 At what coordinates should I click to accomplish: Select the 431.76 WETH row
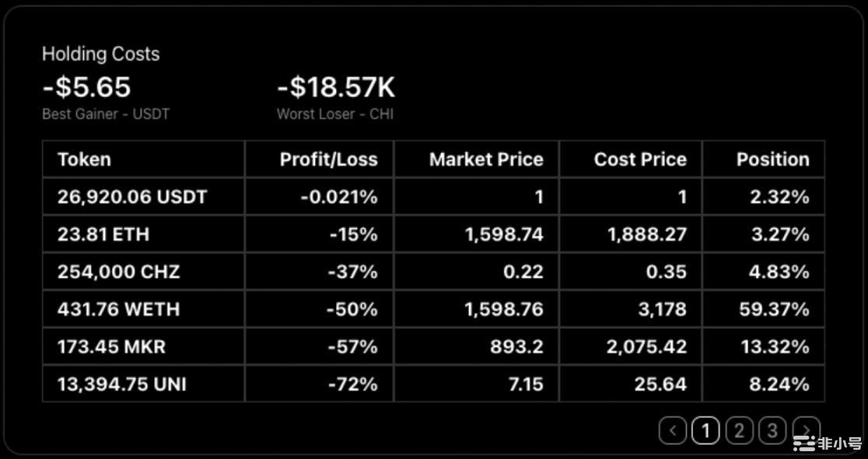click(118, 309)
